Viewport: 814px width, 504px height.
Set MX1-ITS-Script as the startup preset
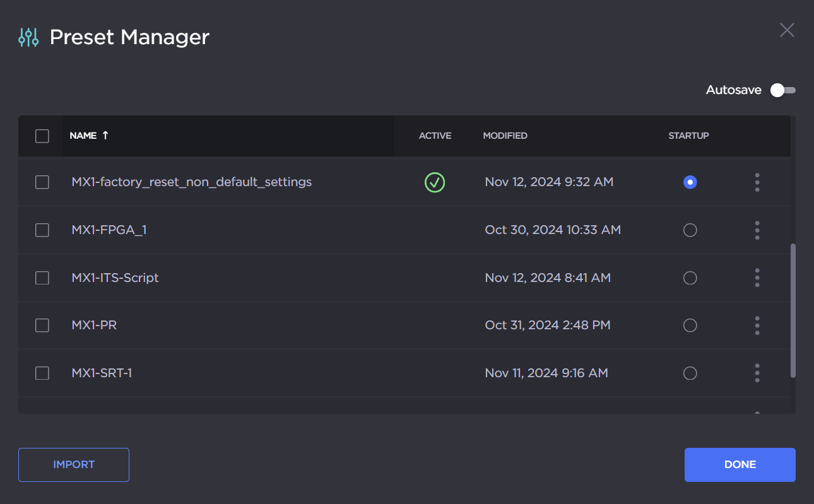click(x=690, y=278)
